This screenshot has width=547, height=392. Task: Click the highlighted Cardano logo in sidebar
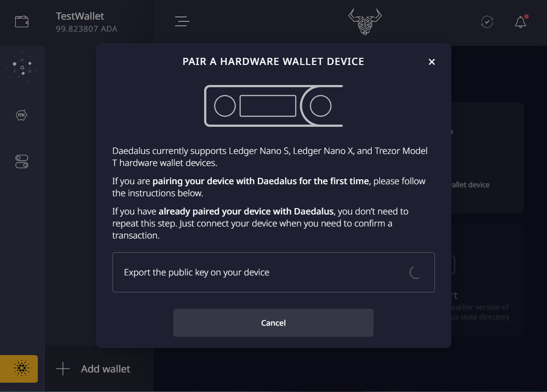19,368
